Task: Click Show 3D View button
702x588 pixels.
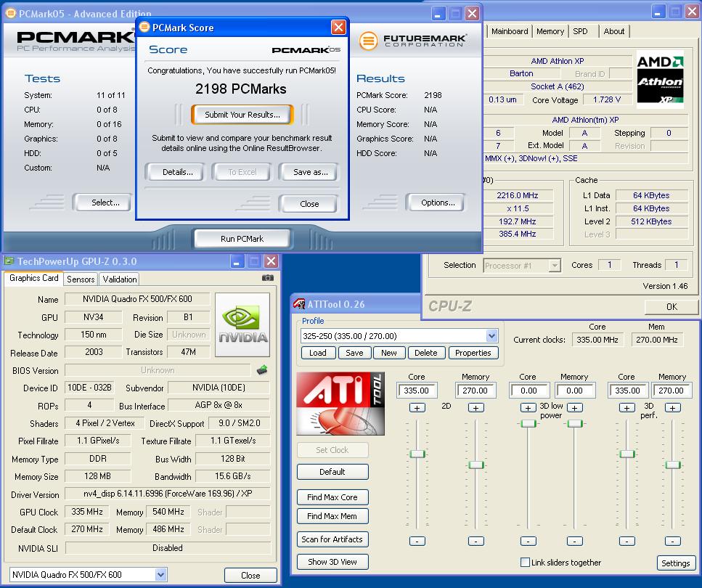Action: click(332, 562)
